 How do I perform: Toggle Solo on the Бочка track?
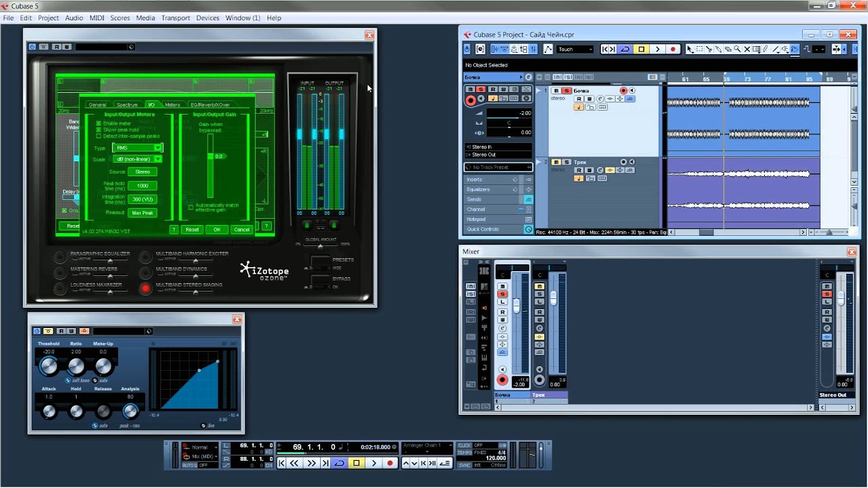click(565, 90)
